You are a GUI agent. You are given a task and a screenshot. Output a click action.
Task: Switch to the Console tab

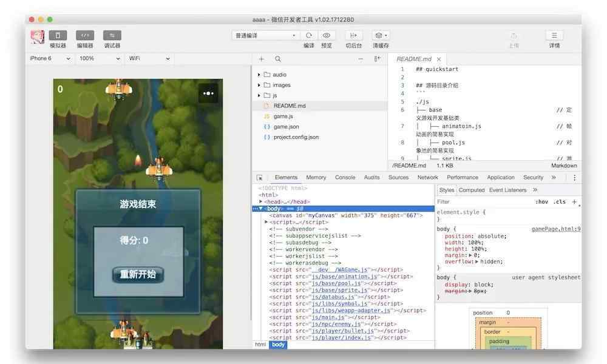pyautogui.click(x=345, y=178)
